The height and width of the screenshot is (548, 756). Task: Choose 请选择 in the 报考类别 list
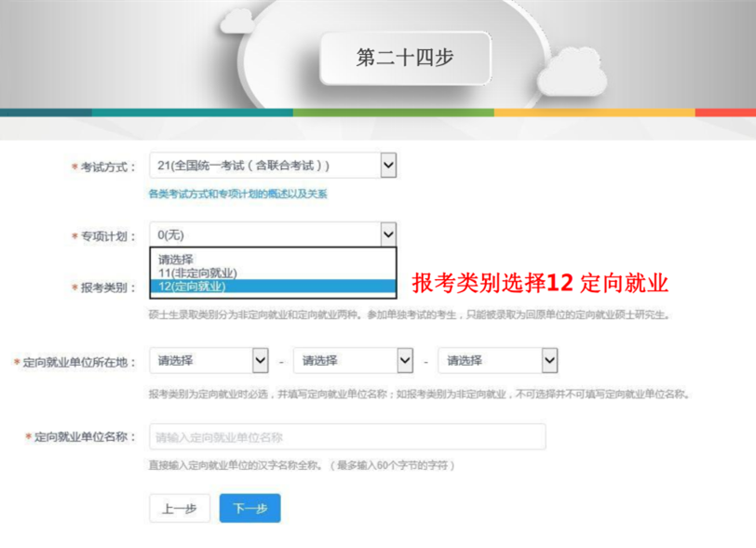click(176, 260)
